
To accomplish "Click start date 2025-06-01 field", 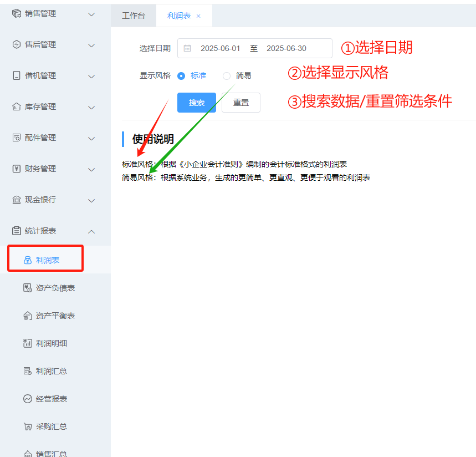I will tap(221, 48).
